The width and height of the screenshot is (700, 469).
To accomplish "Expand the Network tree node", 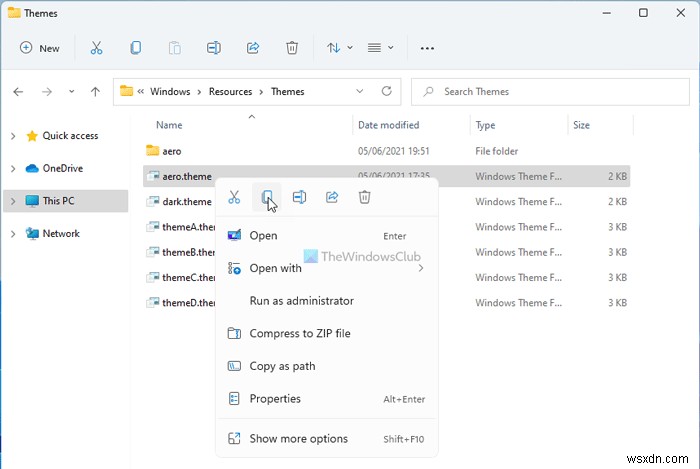I will click(x=13, y=234).
